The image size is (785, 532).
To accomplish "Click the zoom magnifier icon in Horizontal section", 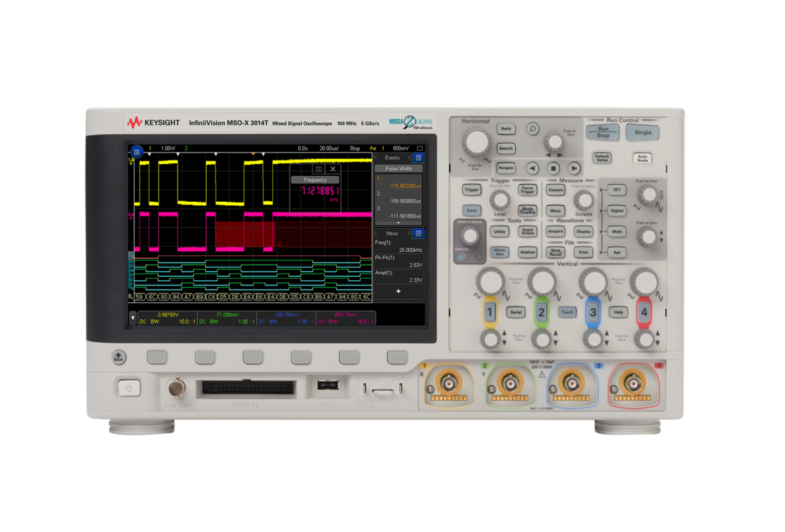I will pos(533,128).
